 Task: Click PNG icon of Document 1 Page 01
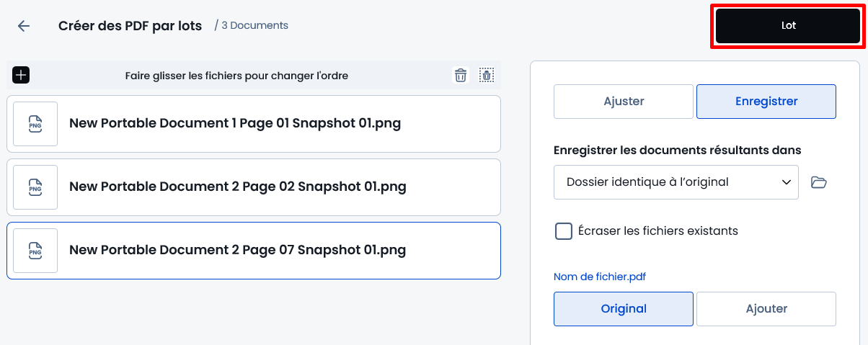tap(35, 124)
